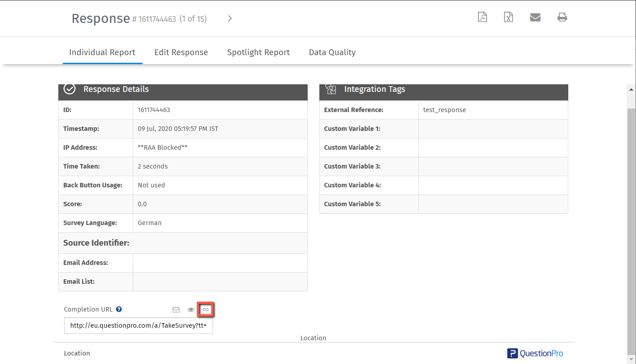636x364 pixels.
Task: Click the Completion URL help icon
Action: [119, 309]
